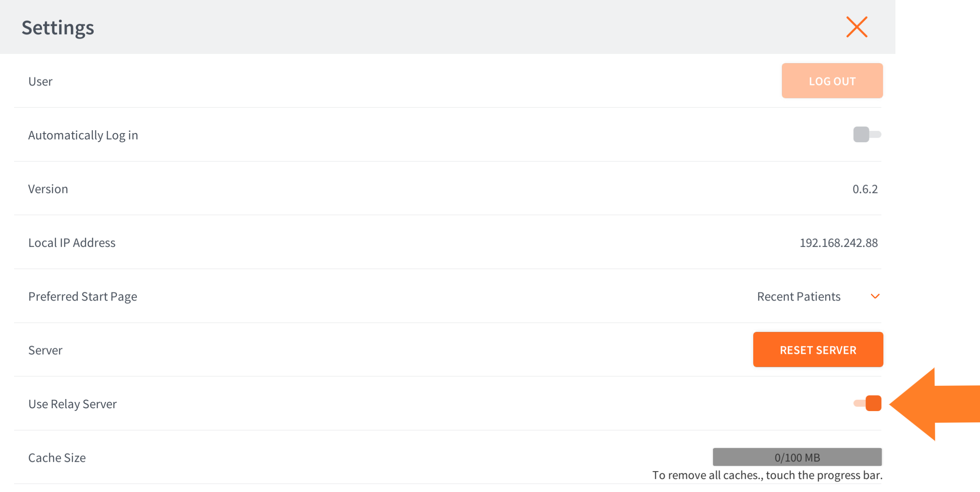Click the Use Relay Server label
This screenshot has width=980, height=492.
(x=73, y=404)
